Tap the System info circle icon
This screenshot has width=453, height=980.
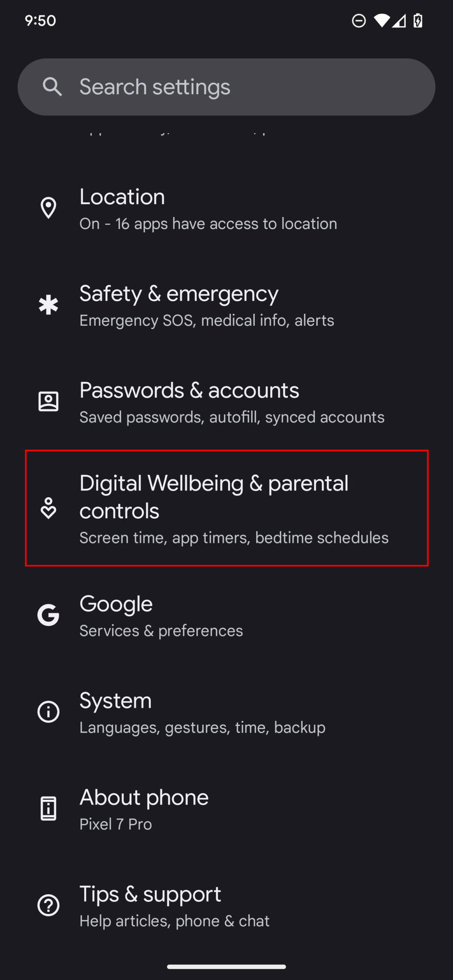[x=49, y=712]
